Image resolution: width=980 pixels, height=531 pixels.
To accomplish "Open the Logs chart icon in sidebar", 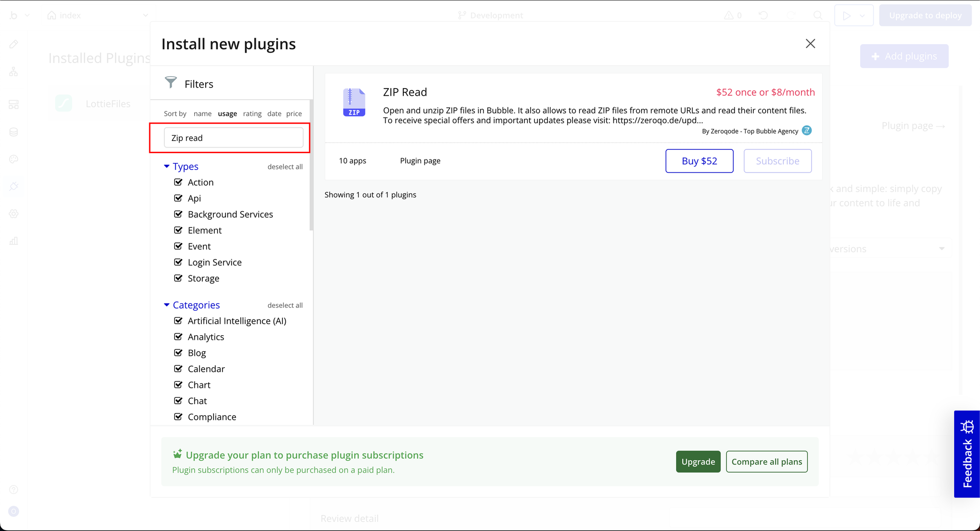I will coord(14,241).
